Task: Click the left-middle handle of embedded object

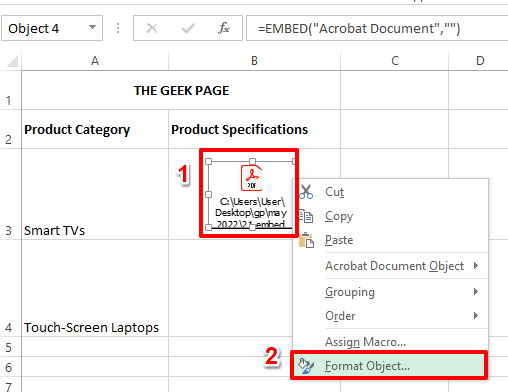Action: (209, 194)
